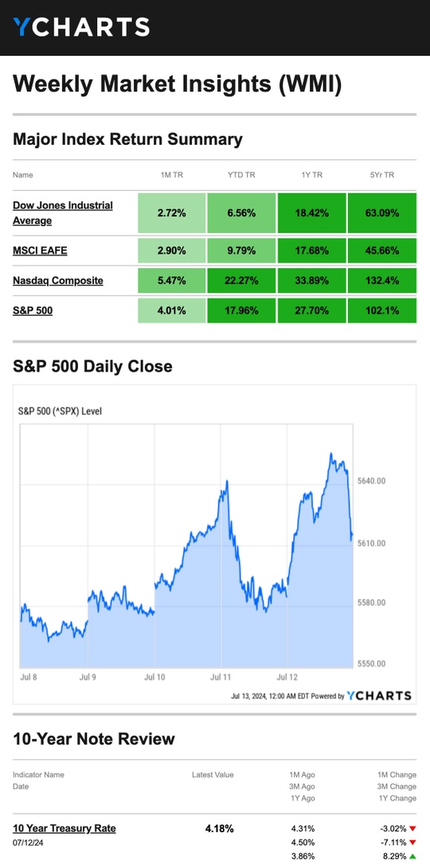Image resolution: width=430 pixels, height=868 pixels.
Task: Click the Jul 10 label on chart axis
Action: [x=154, y=677]
